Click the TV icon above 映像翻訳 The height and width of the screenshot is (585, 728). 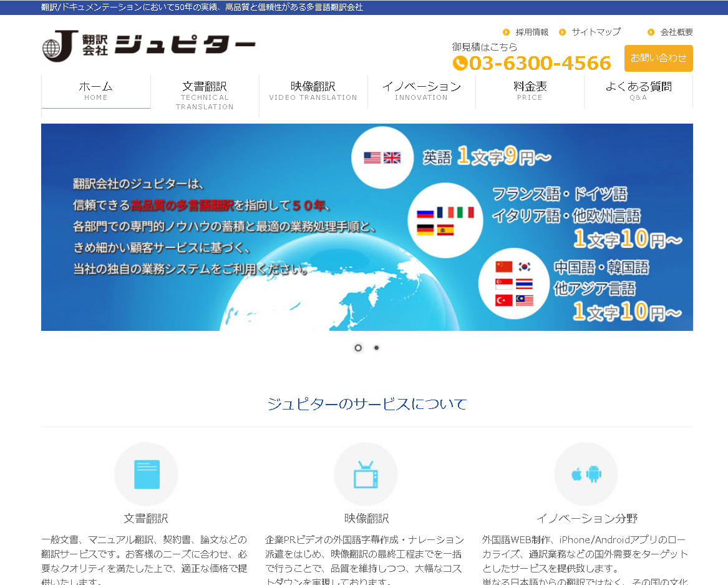[366, 474]
